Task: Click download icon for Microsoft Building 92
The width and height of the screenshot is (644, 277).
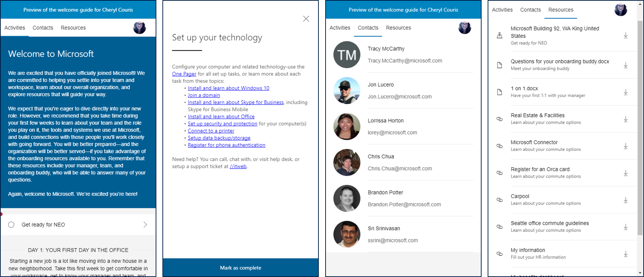Action: tap(625, 35)
